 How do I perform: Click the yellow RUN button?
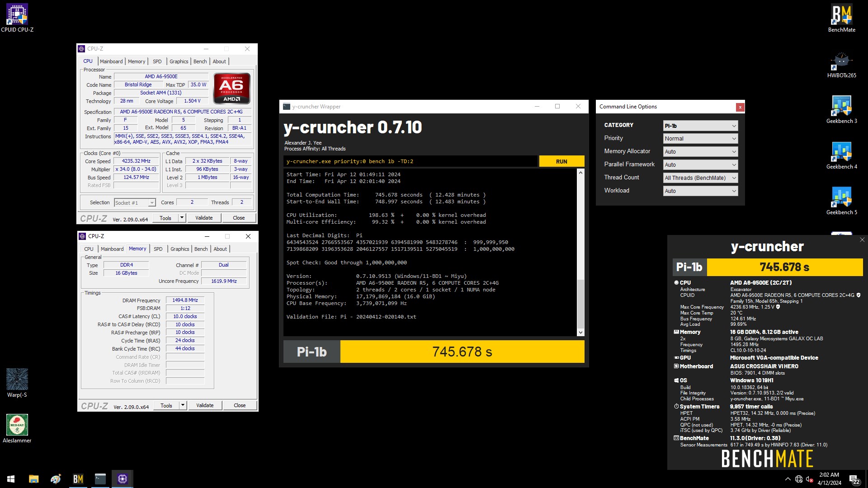click(x=561, y=161)
